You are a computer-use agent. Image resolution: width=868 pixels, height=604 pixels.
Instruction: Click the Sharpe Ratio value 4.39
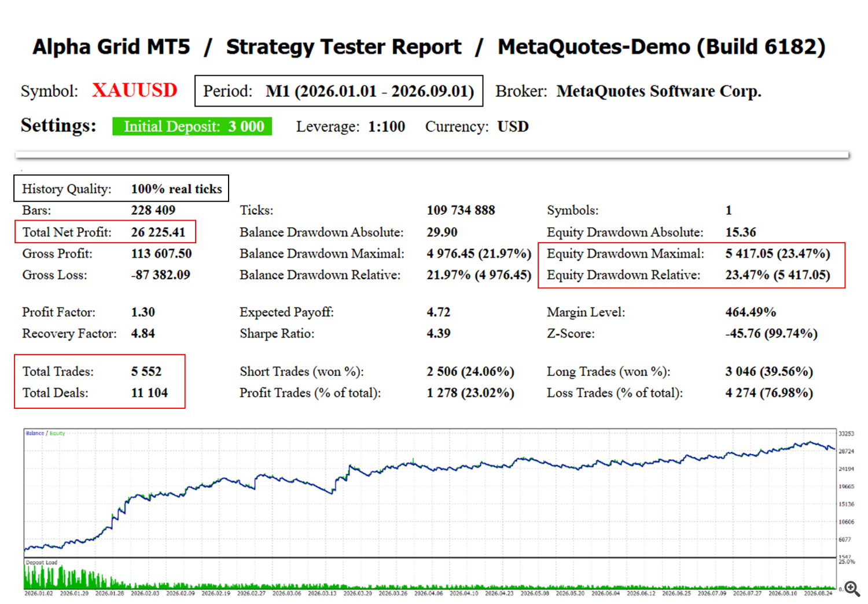pyautogui.click(x=439, y=334)
